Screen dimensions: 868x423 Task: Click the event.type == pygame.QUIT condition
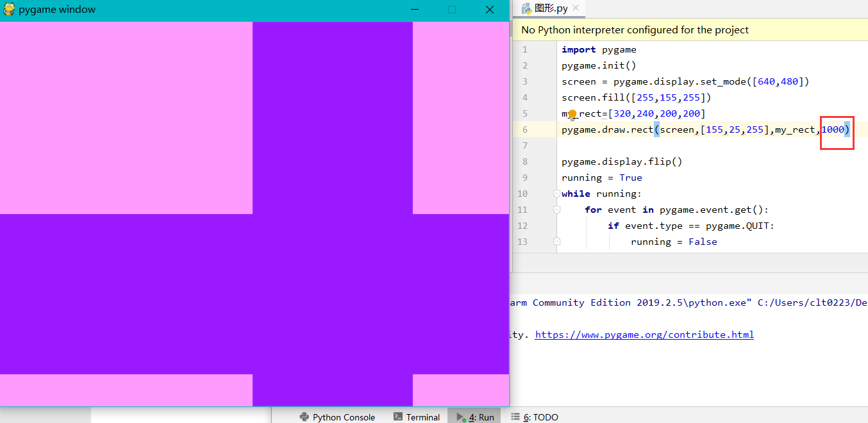(691, 226)
